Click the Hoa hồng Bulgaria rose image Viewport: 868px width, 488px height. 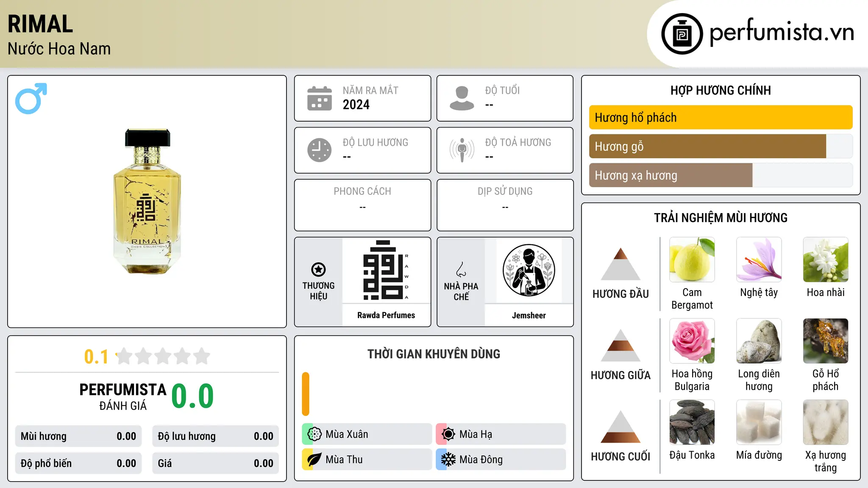692,341
